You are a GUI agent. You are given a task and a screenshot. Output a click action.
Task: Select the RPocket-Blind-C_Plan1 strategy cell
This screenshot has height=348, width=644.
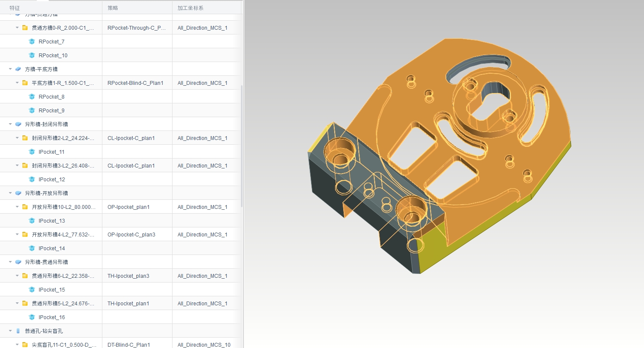click(137, 83)
